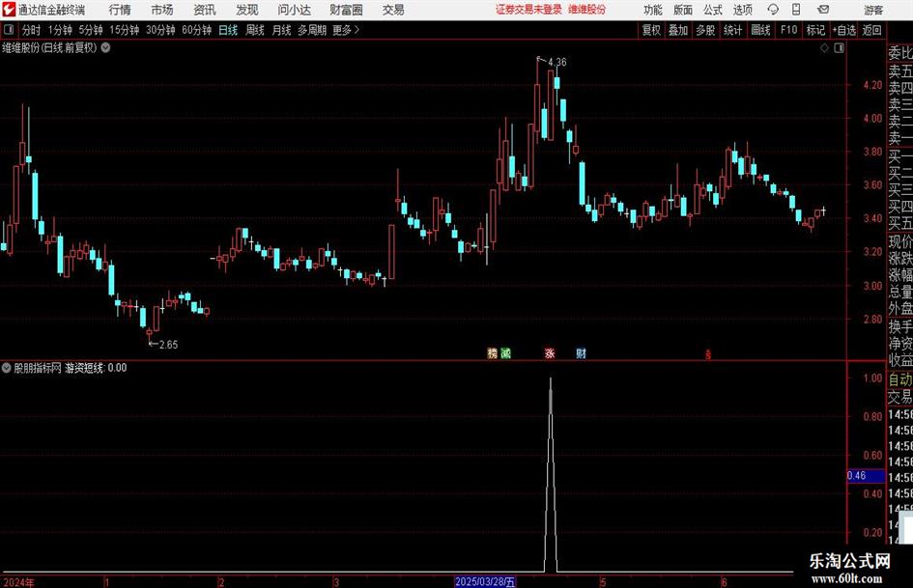Switch to the 30分钟 period tab

point(160,30)
